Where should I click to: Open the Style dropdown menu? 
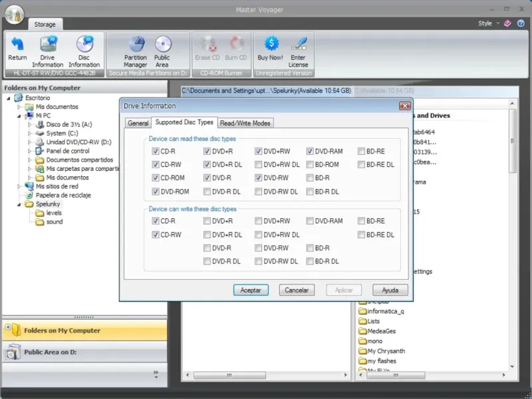489,23
